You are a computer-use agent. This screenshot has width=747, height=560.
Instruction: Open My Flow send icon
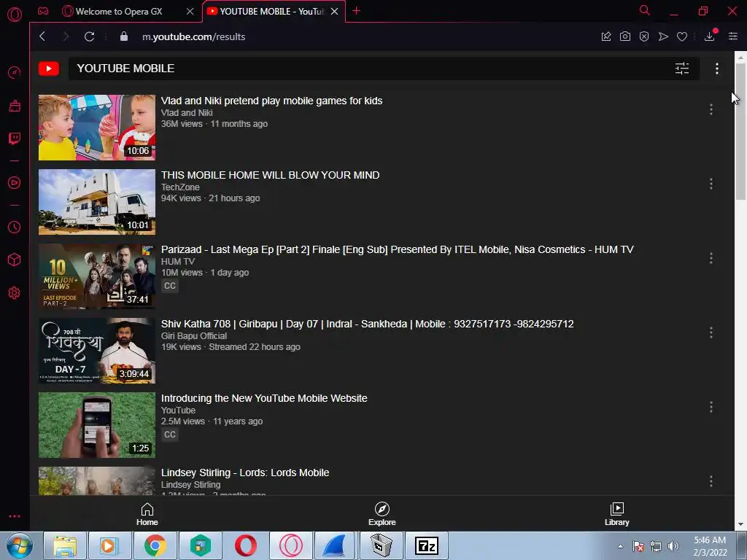click(663, 36)
